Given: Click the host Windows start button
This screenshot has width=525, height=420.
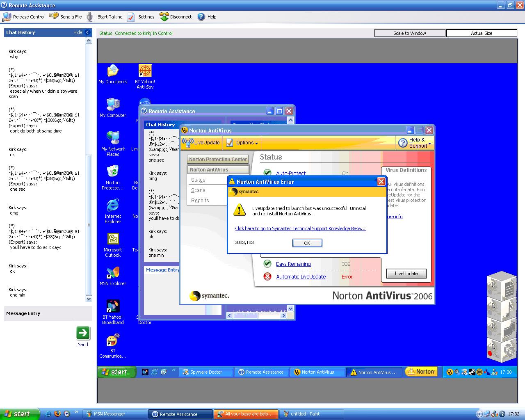Looking at the screenshot, I should click(x=20, y=414).
